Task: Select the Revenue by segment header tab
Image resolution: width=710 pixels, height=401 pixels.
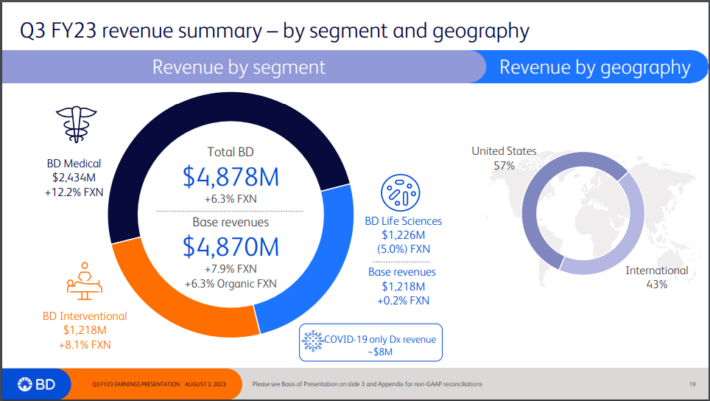Action: [238, 68]
